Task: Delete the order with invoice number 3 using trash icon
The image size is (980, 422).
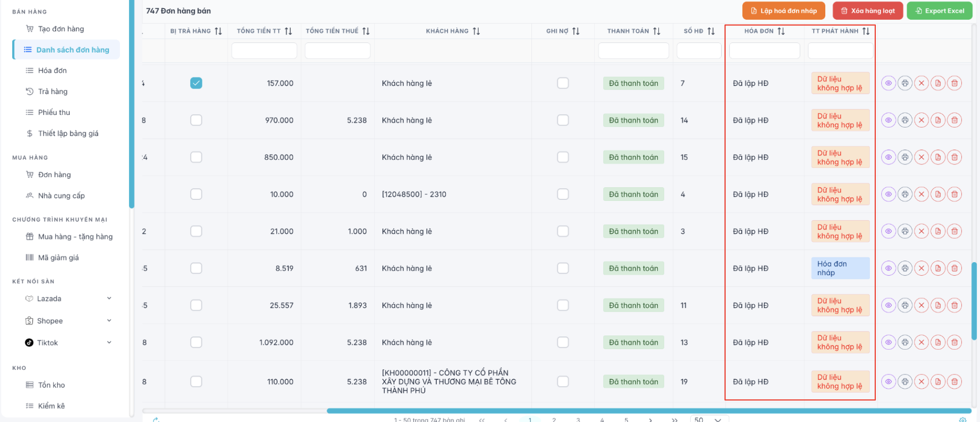Action: 954,231
